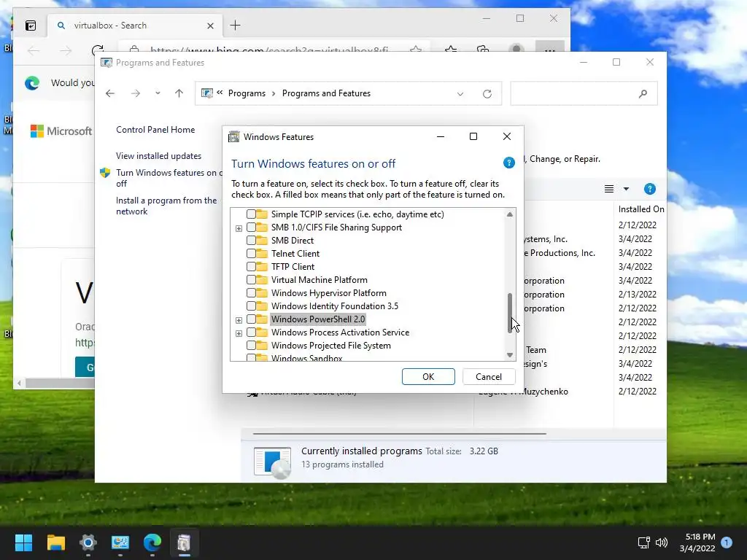Screen dimensions: 747x560
Task: Open Edge profile avatar icon
Action: [x=516, y=49]
